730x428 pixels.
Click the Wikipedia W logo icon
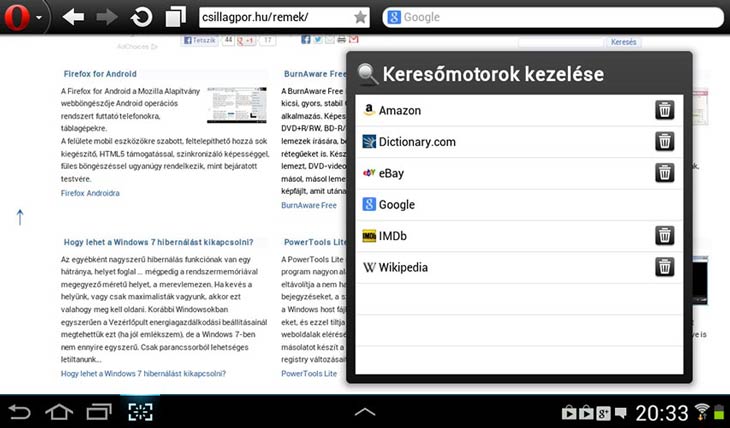click(369, 267)
